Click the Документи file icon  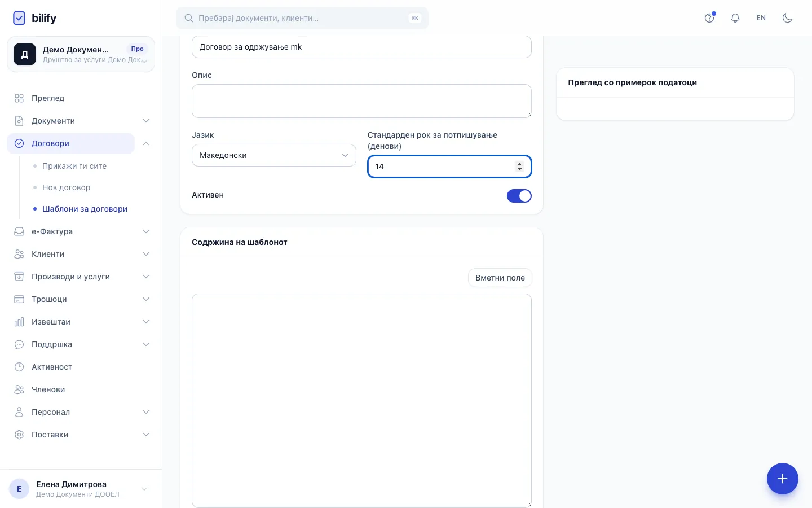[x=19, y=121]
